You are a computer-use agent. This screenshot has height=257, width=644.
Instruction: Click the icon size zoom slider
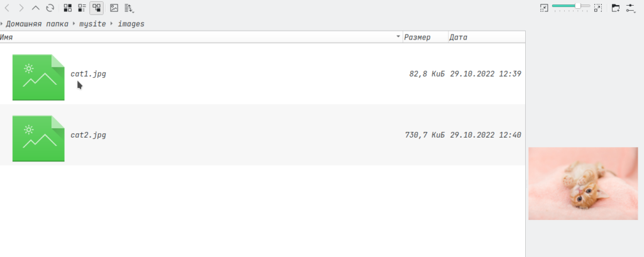[x=571, y=6]
